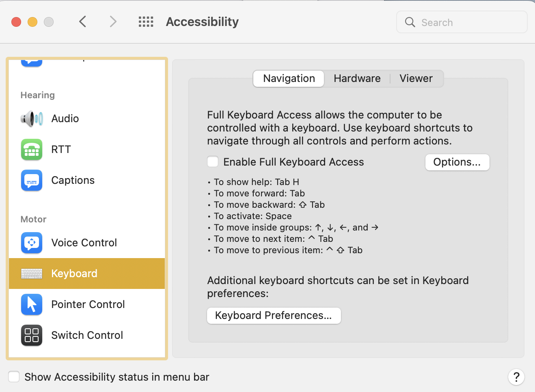Image resolution: width=535 pixels, height=392 pixels.
Task: Select the Voice Control sidebar label
Action: point(84,243)
